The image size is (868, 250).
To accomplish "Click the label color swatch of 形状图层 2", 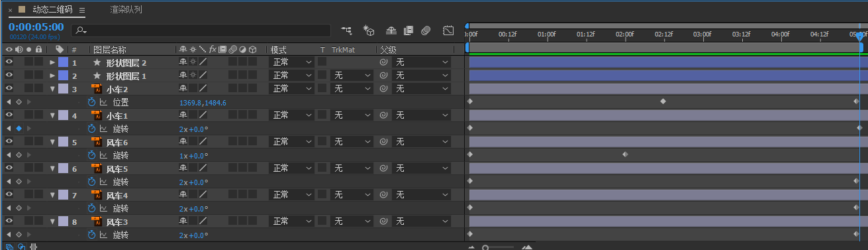I will [x=64, y=62].
